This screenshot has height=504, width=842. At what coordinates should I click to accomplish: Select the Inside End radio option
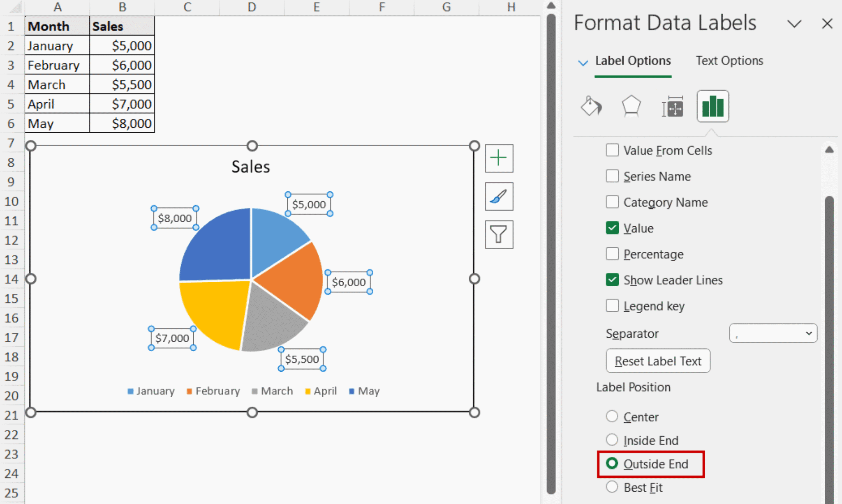tap(612, 440)
